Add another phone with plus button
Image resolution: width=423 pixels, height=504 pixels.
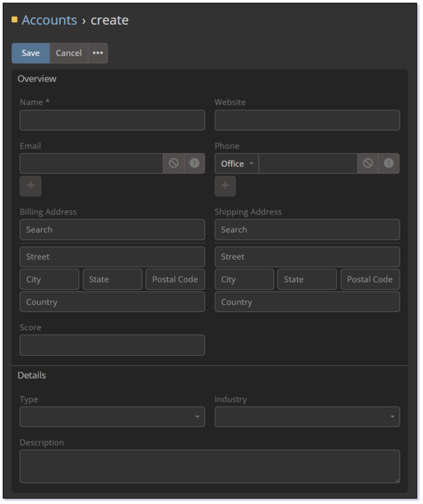225,186
